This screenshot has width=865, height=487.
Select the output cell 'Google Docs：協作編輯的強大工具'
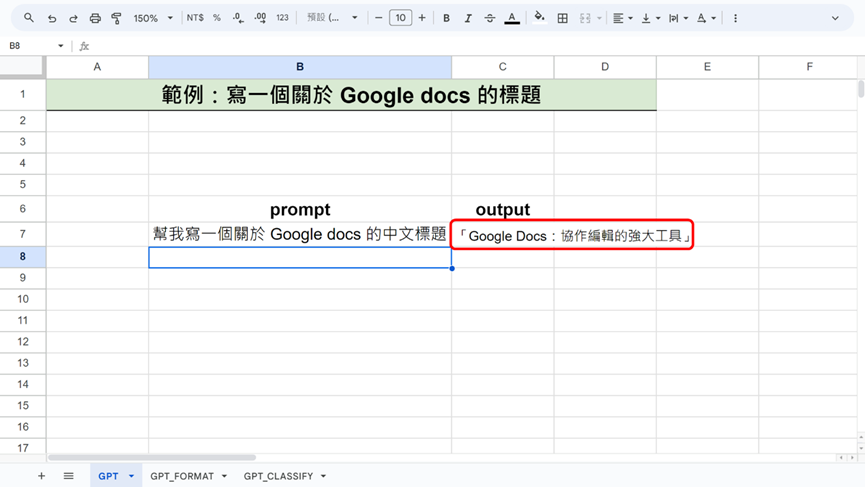point(572,236)
